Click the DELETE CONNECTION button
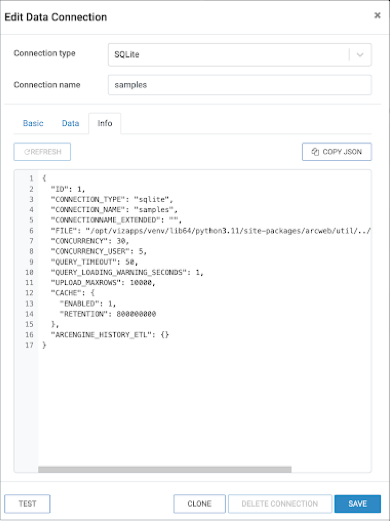 280,504
